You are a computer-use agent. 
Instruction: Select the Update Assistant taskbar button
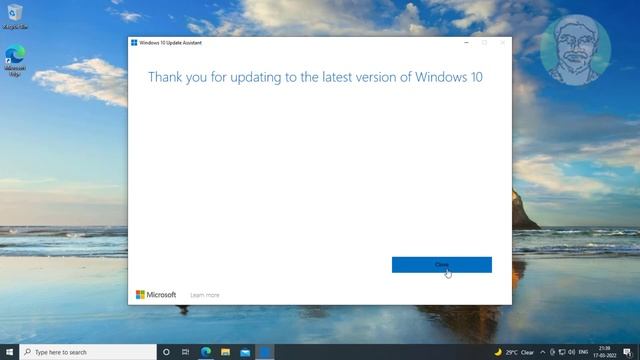click(264, 352)
